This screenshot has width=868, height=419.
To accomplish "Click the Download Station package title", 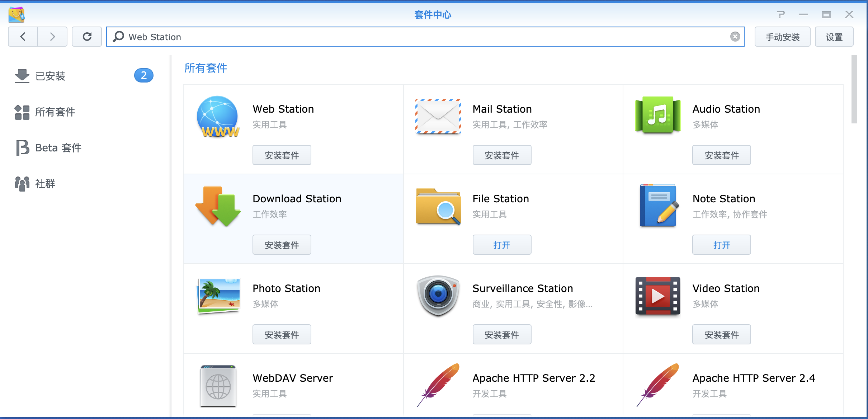I will pos(297,198).
